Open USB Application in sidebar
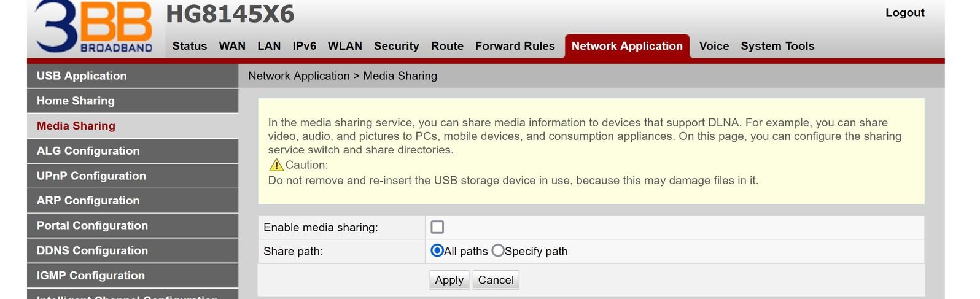980x299 pixels. tap(133, 76)
